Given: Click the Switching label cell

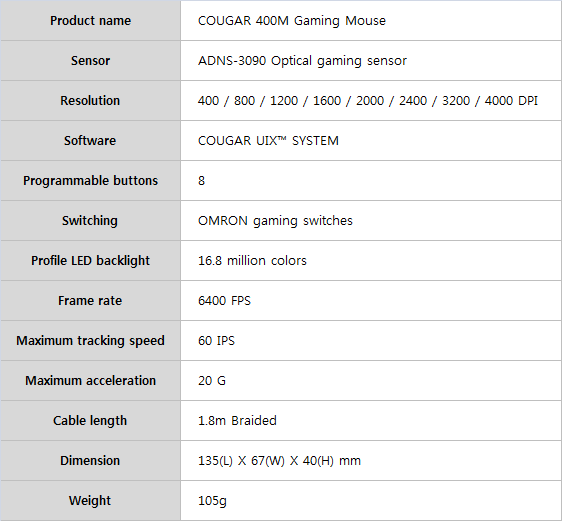Looking at the screenshot, I should [90, 220].
